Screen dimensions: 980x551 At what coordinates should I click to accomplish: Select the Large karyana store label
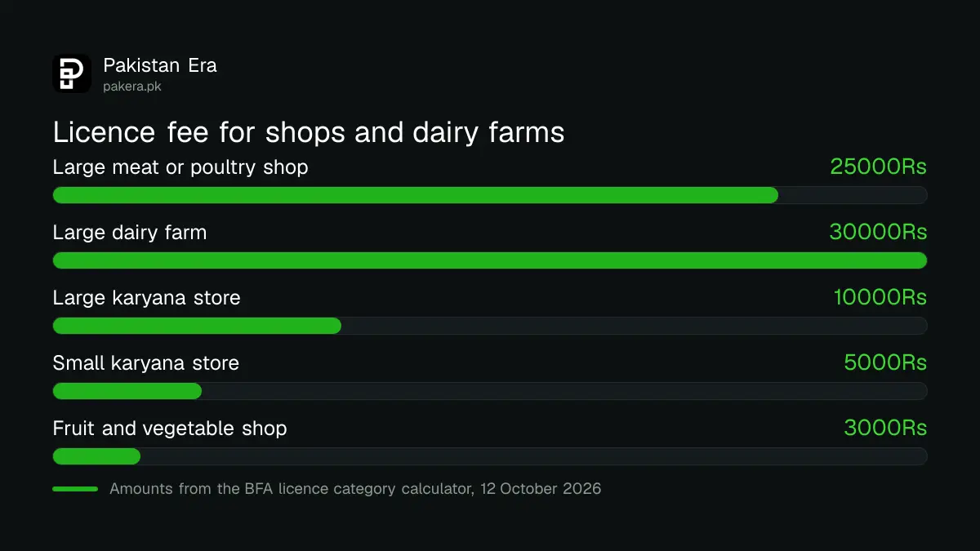(x=147, y=298)
